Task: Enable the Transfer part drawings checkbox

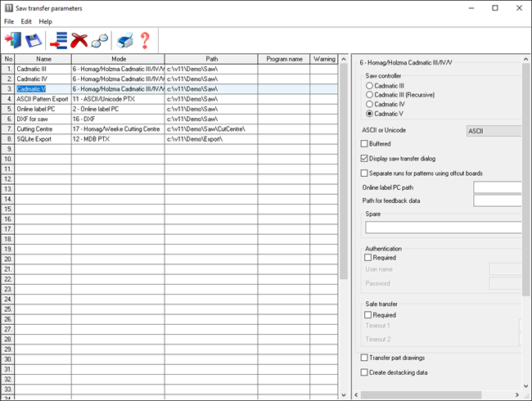Action: pyautogui.click(x=365, y=358)
